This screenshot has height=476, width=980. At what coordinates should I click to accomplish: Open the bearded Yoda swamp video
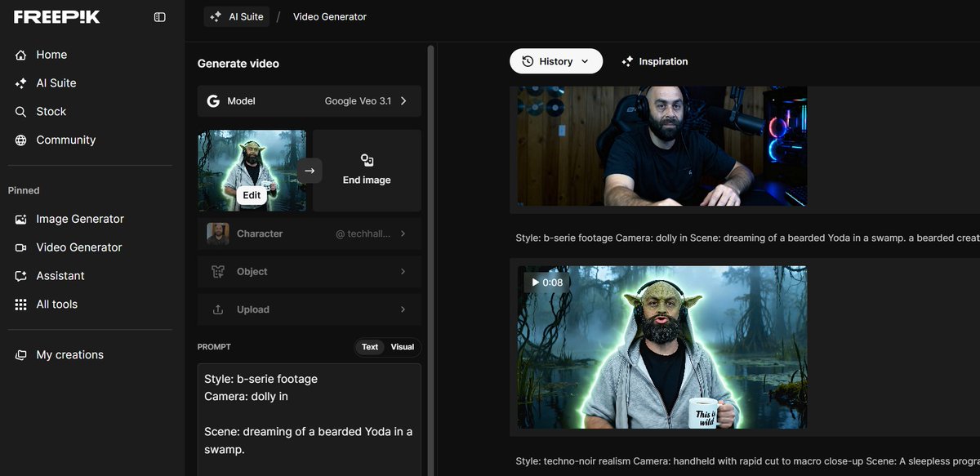pyautogui.click(x=662, y=347)
